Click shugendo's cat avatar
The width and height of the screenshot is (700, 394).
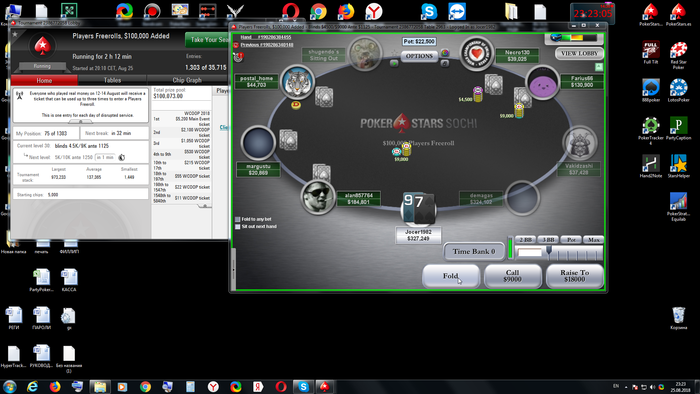pos(366,54)
